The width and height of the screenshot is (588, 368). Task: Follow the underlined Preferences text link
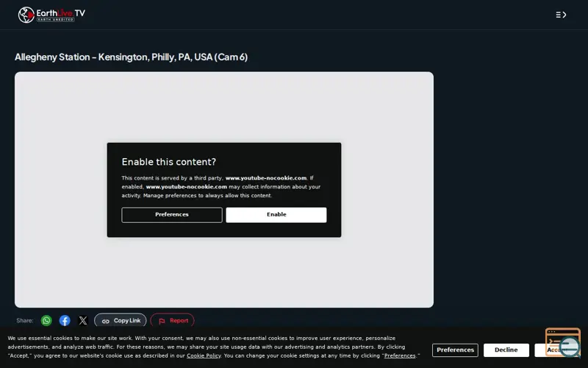400,355
